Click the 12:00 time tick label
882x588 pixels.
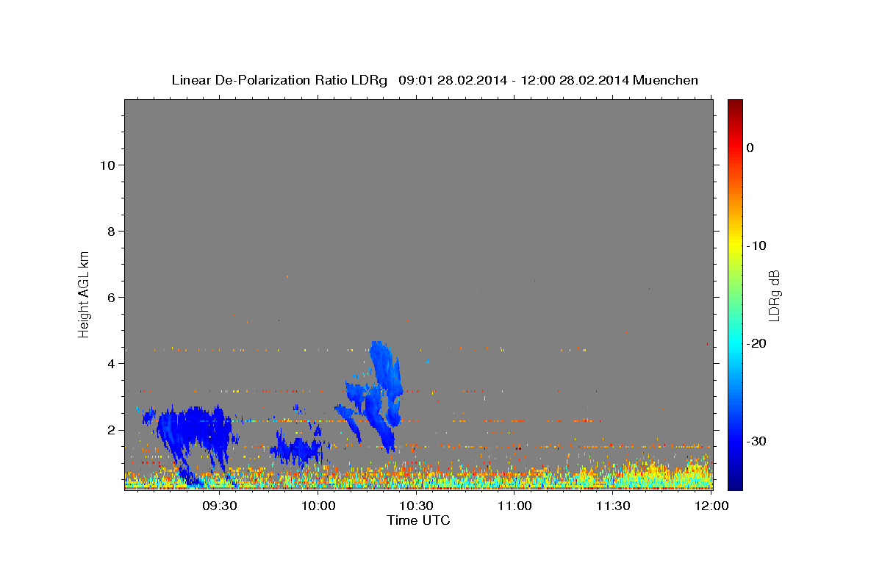(x=711, y=506)
